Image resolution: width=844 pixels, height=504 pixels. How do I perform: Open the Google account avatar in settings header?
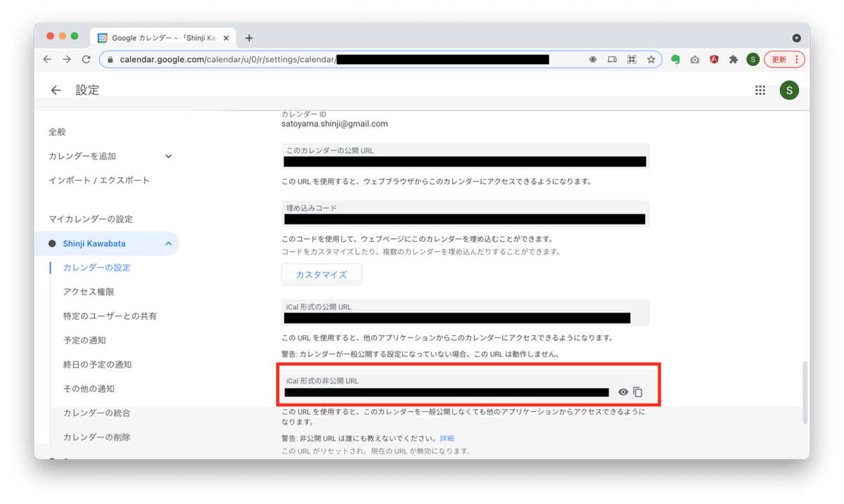click(x=789, y=90)
